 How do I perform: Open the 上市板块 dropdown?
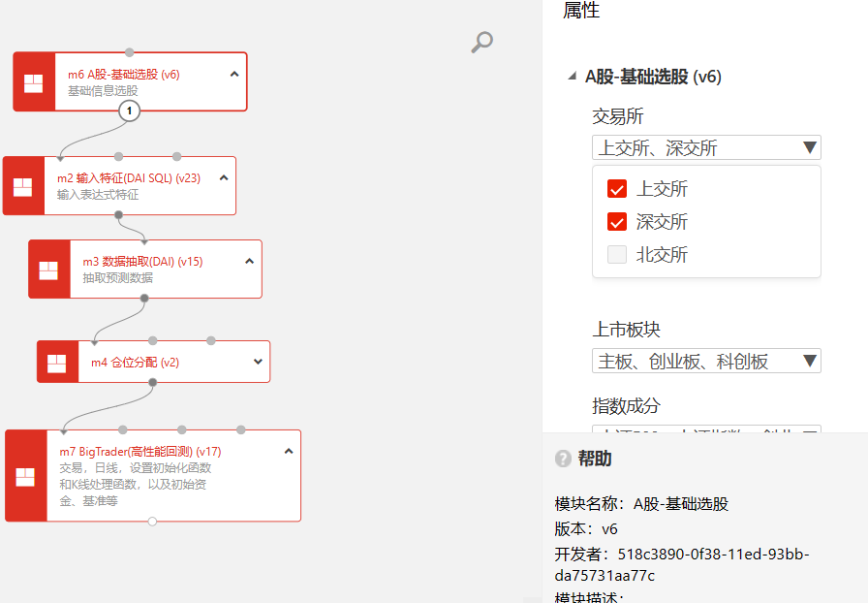706,361
